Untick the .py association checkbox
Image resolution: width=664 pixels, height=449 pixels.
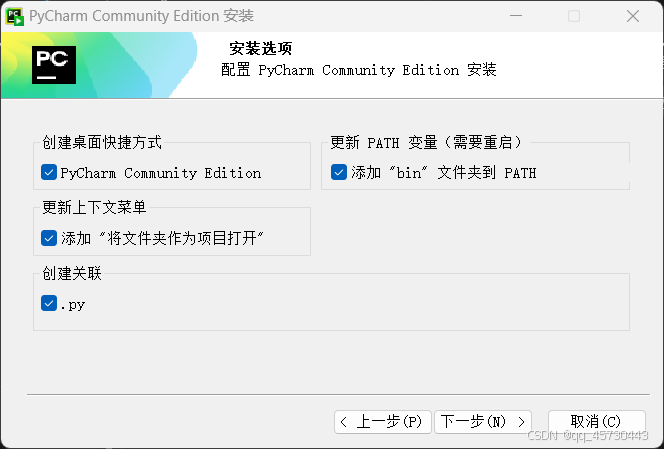pyautogui.click(x=49, y=303)
